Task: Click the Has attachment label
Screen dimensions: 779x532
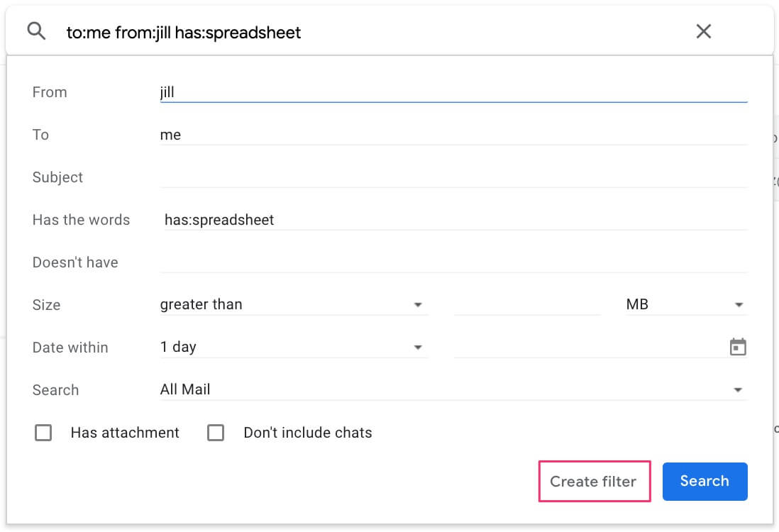Action: pyautogui.click(x=125, y=433)
